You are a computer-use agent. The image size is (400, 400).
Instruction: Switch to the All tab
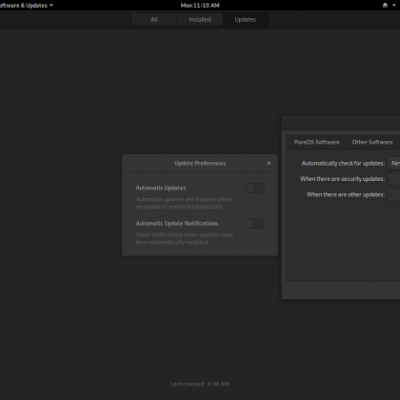(x=154, y=20)
